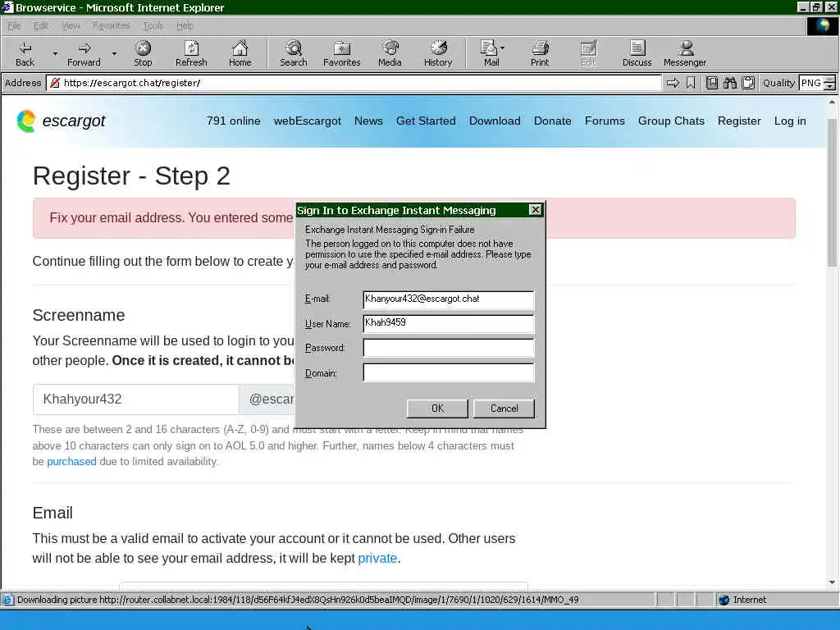Click the binoculars find icon
Viewport: 840px width, 630px height.
(729, 83)
